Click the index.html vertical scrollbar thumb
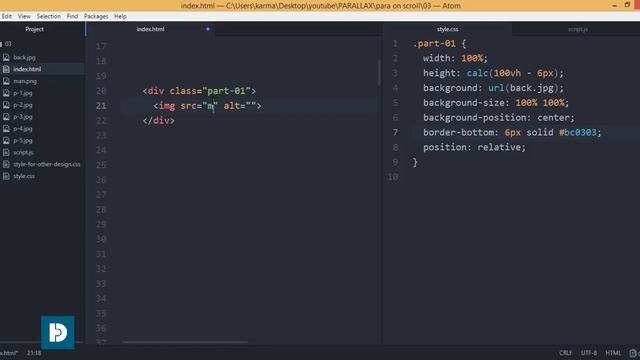Screen dimensions: 640x360 point(379,73)
